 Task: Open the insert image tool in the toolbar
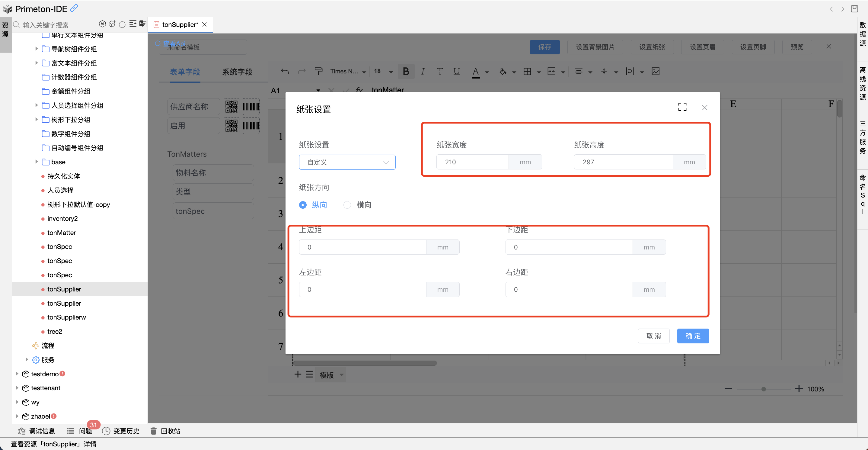tap(656, 71)
